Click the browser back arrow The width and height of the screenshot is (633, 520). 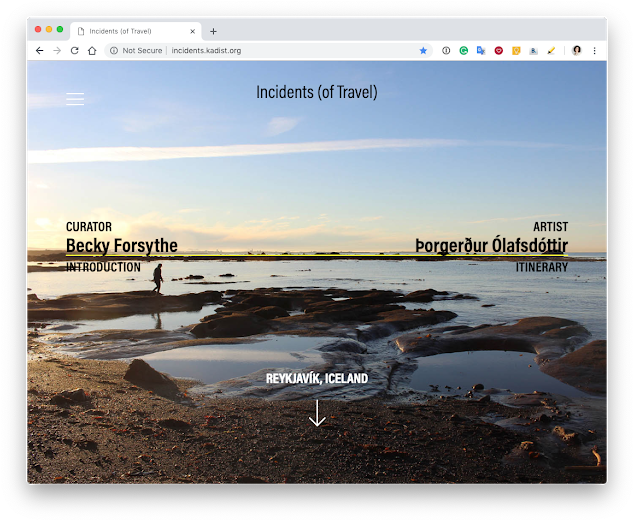(40, 50)
